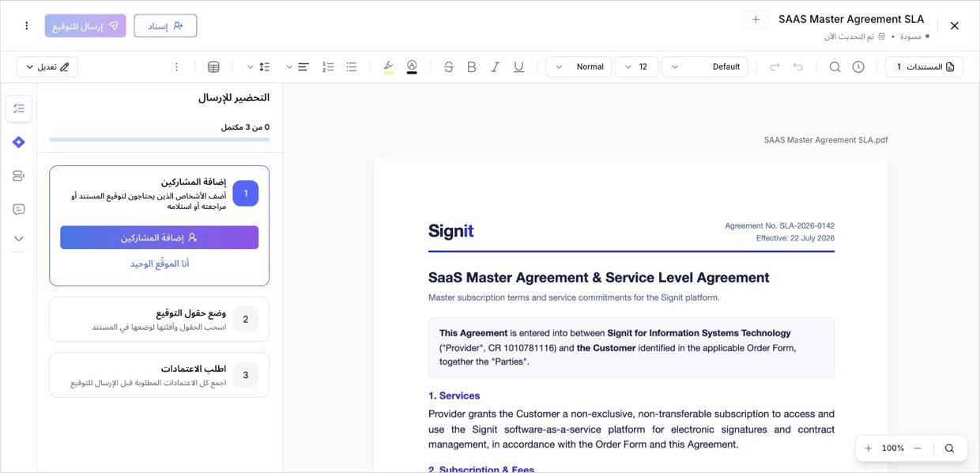Click the 100% zoom level value
Viewport: 980px width, 473px height.
893,448
